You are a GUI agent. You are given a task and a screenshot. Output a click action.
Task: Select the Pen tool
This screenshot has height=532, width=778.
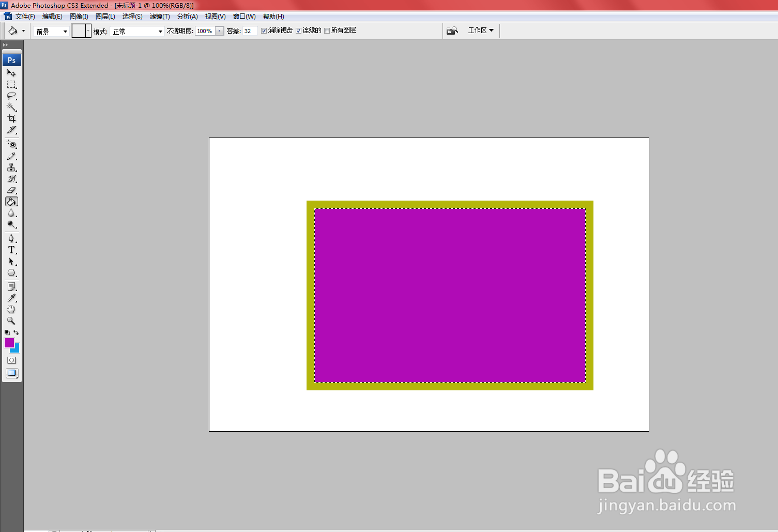[x=11, y=238]
